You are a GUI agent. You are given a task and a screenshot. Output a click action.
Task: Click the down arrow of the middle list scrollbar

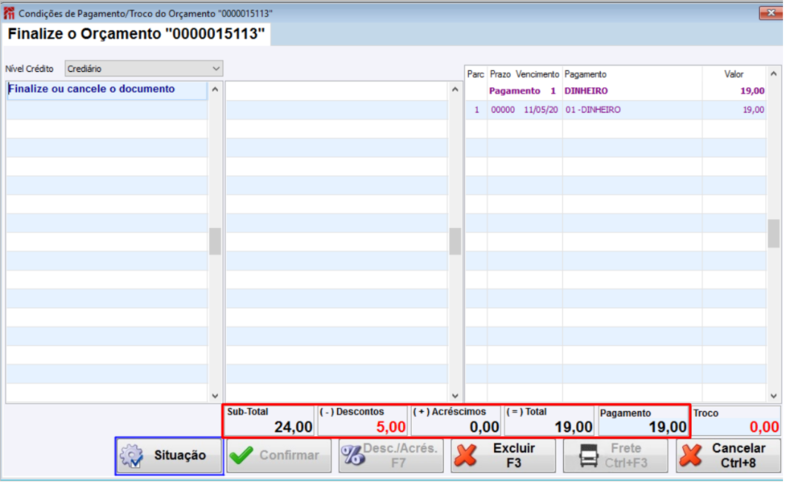click(x=455, y=396)
